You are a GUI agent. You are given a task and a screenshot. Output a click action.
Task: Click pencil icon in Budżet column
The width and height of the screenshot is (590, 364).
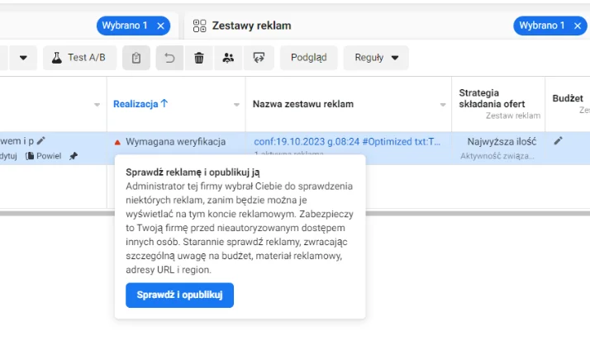tap(559, 141)
